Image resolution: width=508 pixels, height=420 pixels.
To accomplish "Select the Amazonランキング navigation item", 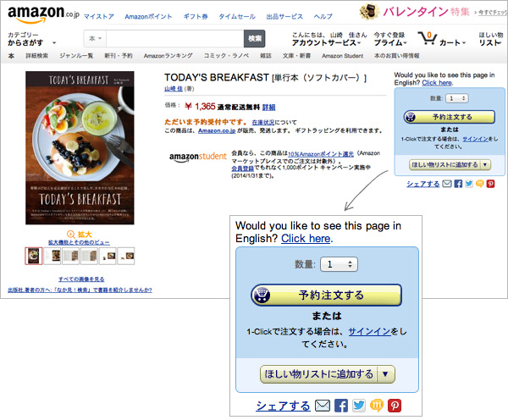I will pos(168,56).
